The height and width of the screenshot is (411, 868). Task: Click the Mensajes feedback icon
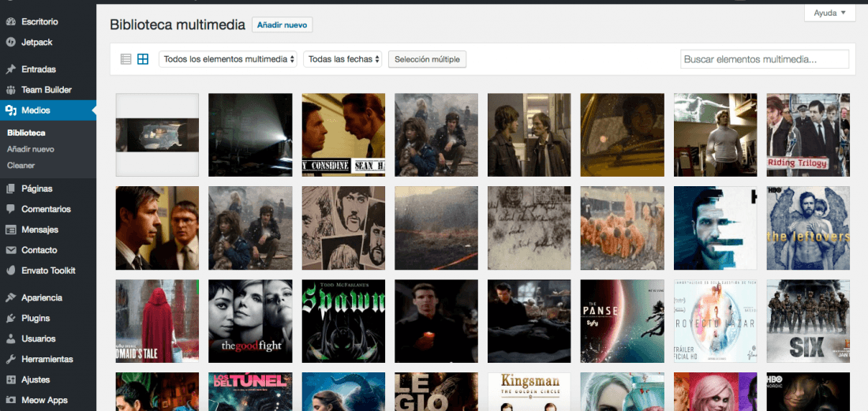point(10,230)
